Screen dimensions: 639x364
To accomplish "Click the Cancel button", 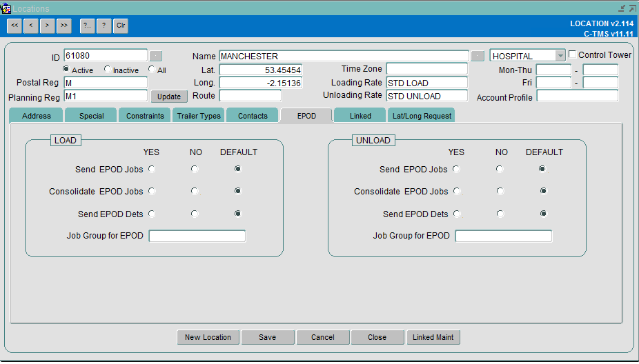I will coord(323,337).
